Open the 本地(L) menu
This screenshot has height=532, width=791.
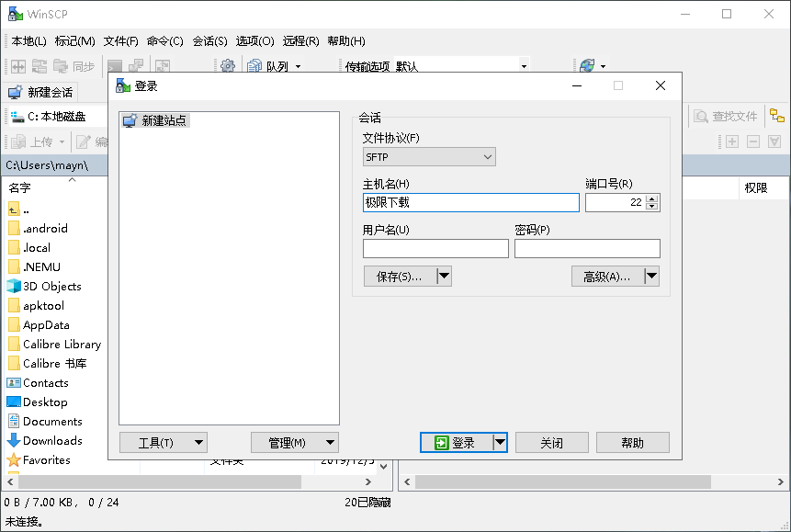tap(28, 41)
